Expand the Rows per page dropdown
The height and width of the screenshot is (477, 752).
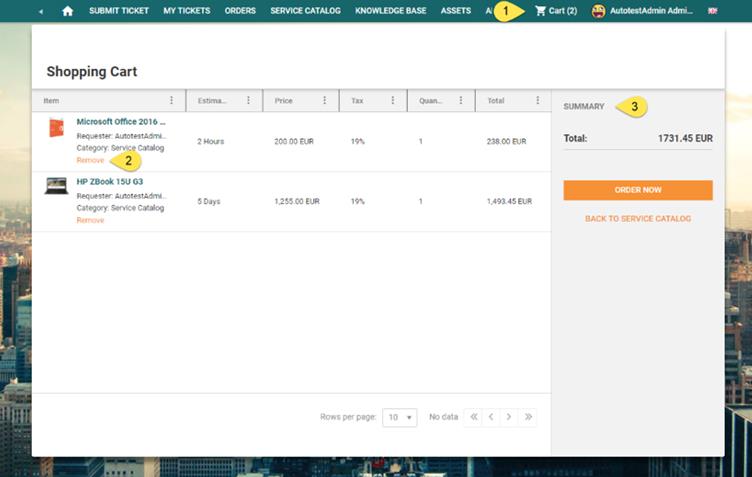[399, 417]
